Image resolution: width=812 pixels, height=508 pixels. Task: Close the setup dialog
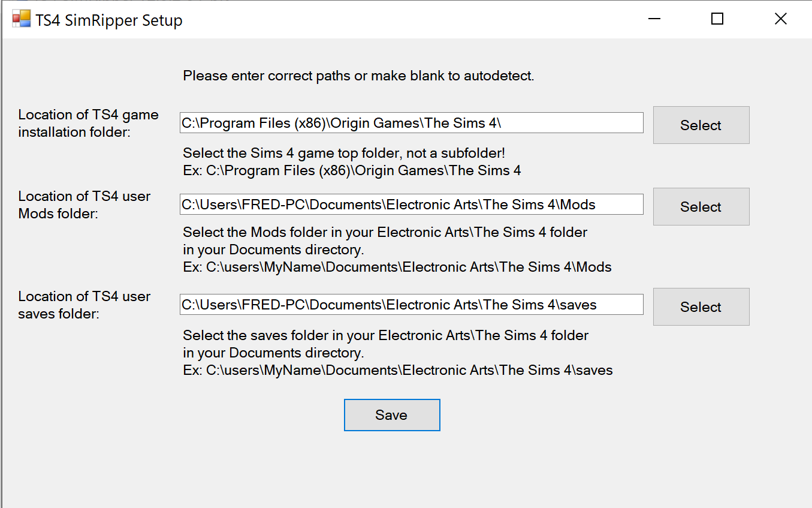pos(780,19)
